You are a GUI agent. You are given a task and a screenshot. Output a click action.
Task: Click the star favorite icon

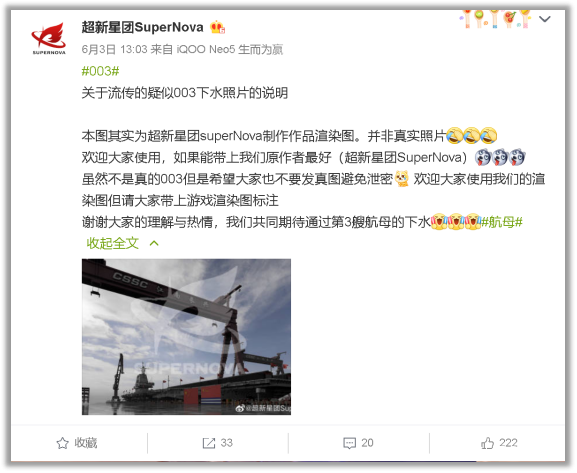click(x=63, y=443)
